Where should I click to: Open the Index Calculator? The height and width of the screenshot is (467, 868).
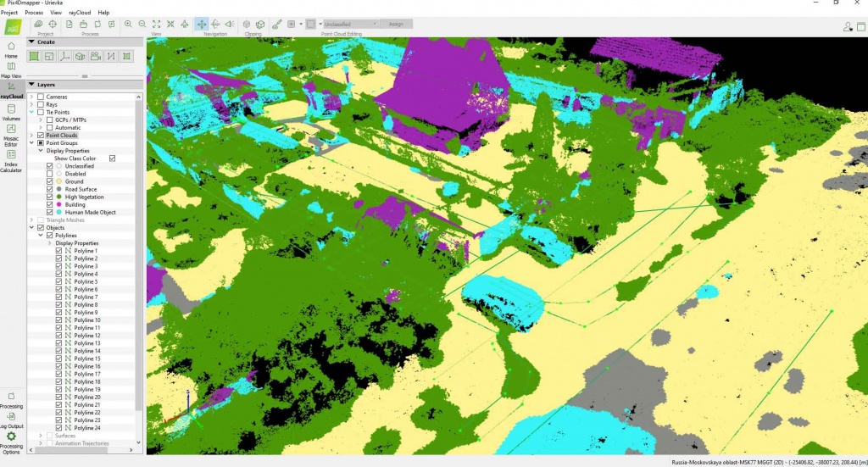(11, 158)
